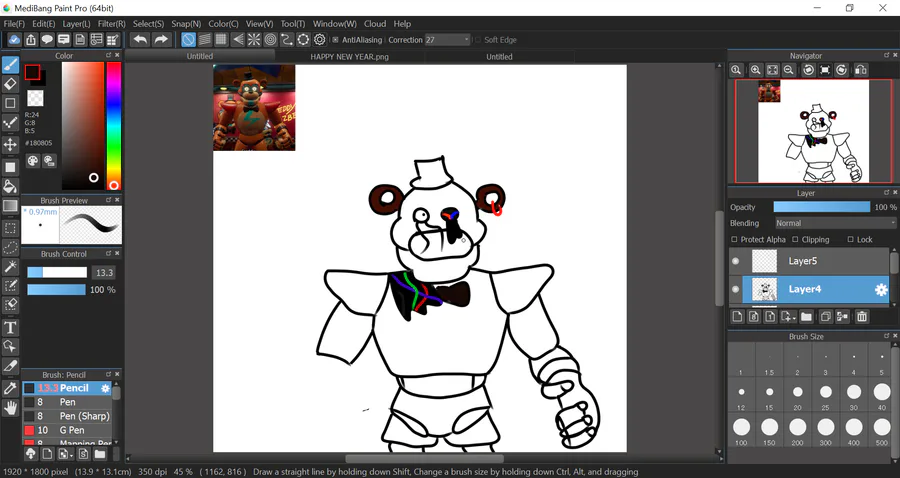Float the Brush Preview panel
Image resolution: width=900 pixels, height=478 pixels.
108,200
